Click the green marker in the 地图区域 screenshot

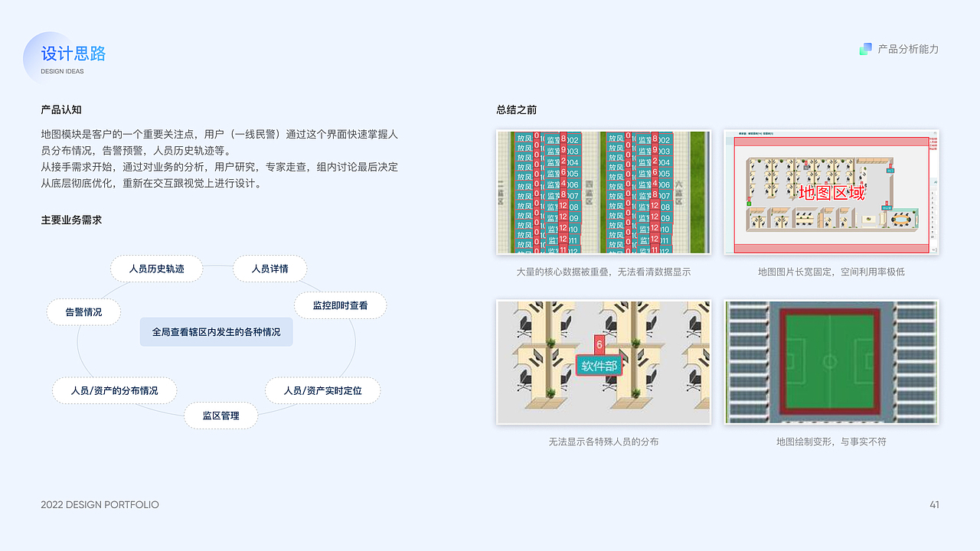pyautogui.click(x=750, y=202)
